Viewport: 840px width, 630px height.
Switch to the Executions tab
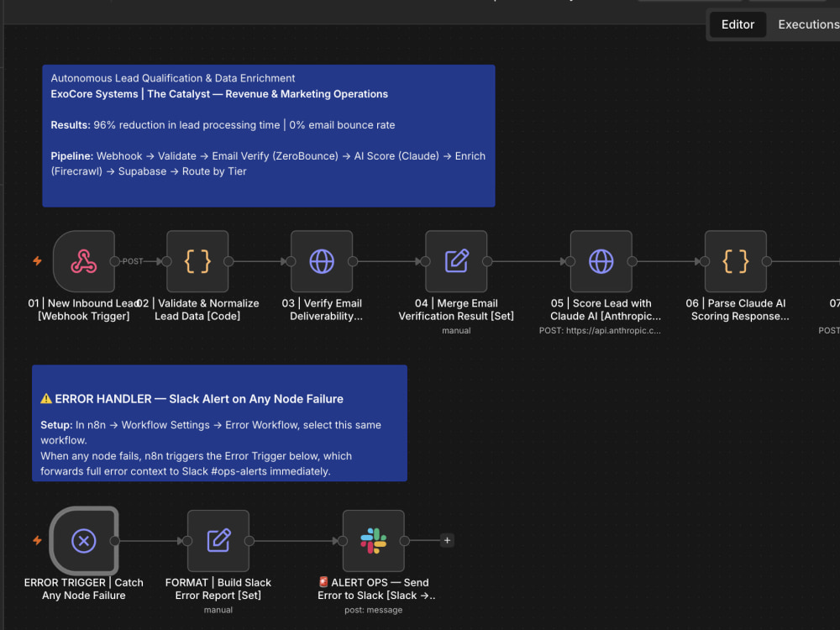coord(808,24)
